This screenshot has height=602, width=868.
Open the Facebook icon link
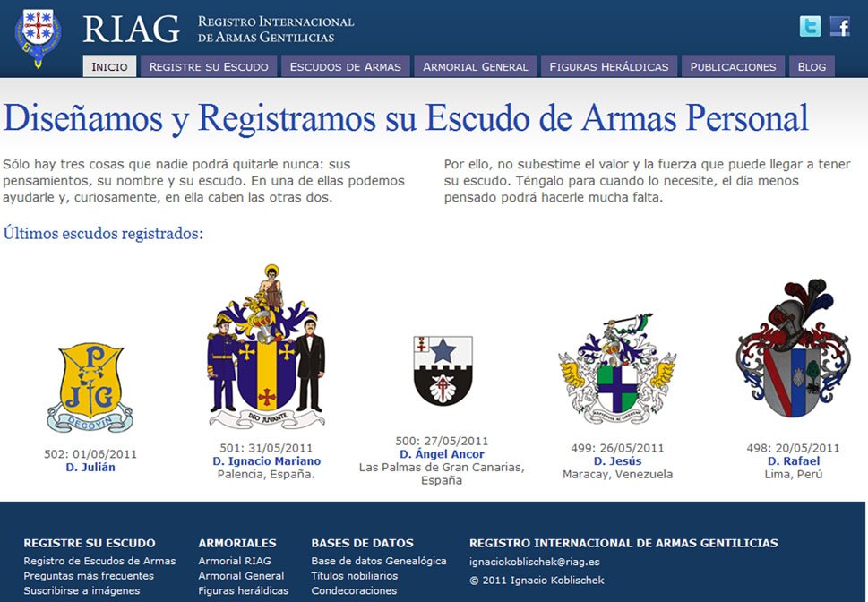point(840,27)
